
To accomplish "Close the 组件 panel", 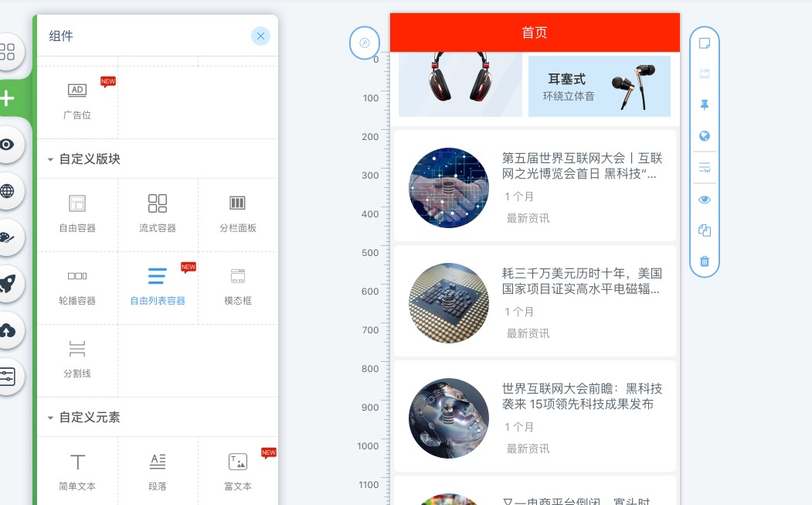I will point(260,36).
